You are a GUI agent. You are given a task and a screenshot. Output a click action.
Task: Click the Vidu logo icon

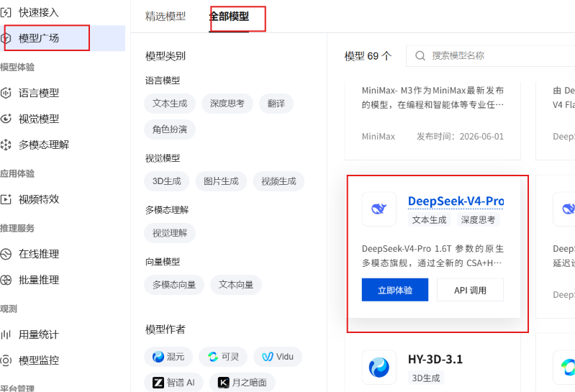(x=268, y=357)
